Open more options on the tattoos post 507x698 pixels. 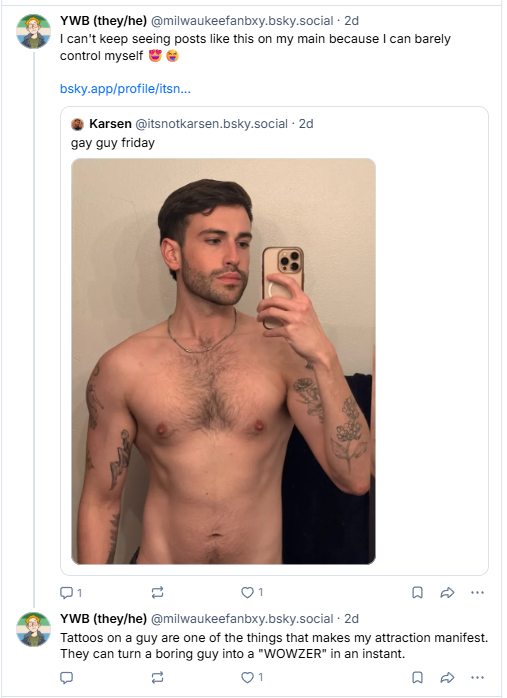coord(477,678)
